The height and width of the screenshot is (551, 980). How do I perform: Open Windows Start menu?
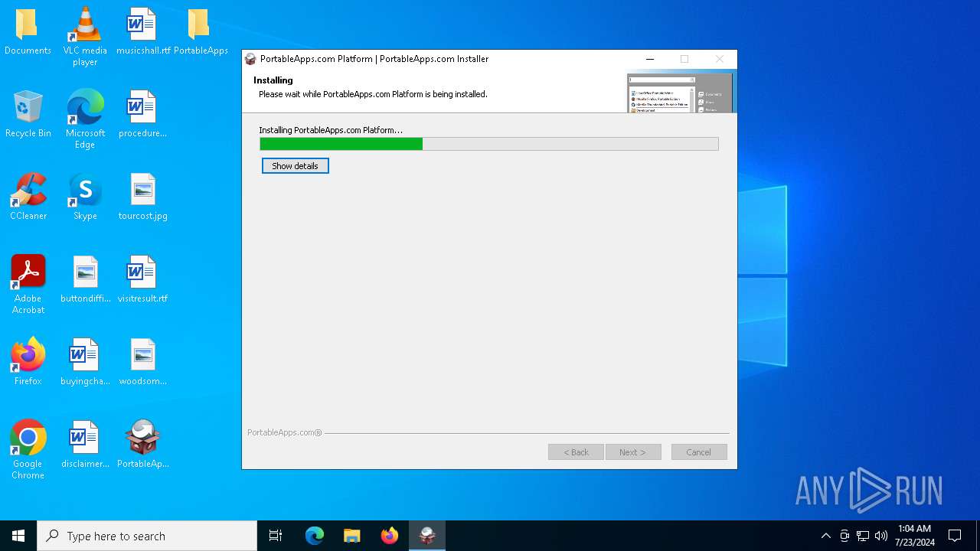pos(18,536)
